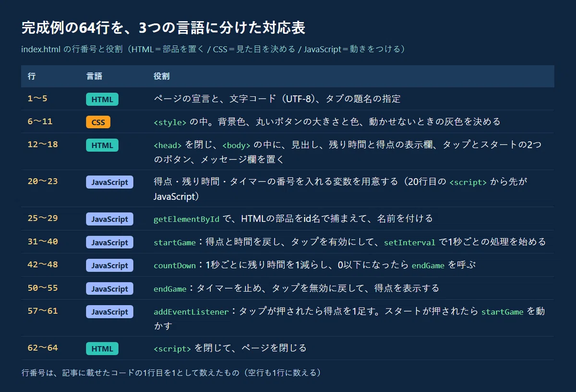Click "endGame" in the 50〜55 row
This screenshot has width=576, height=392.
170,289
